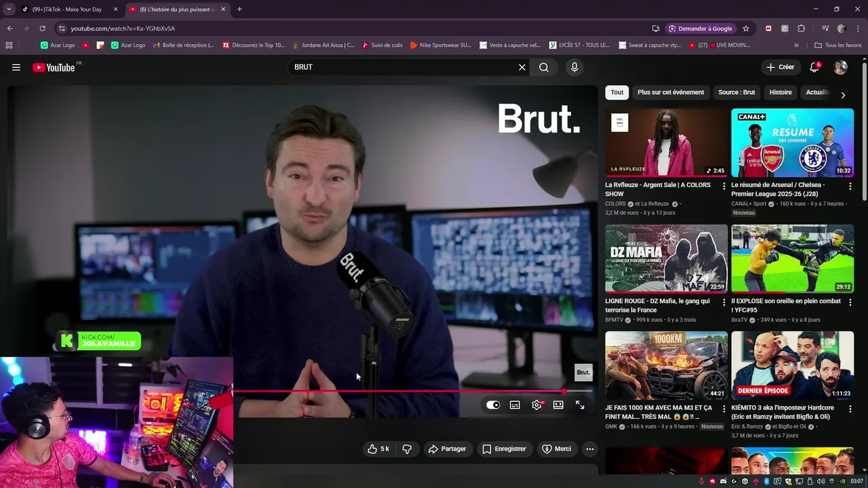Open the Arsenal / Chelsea résumé thumbnail
868x488 pixels.
[793, 142]
